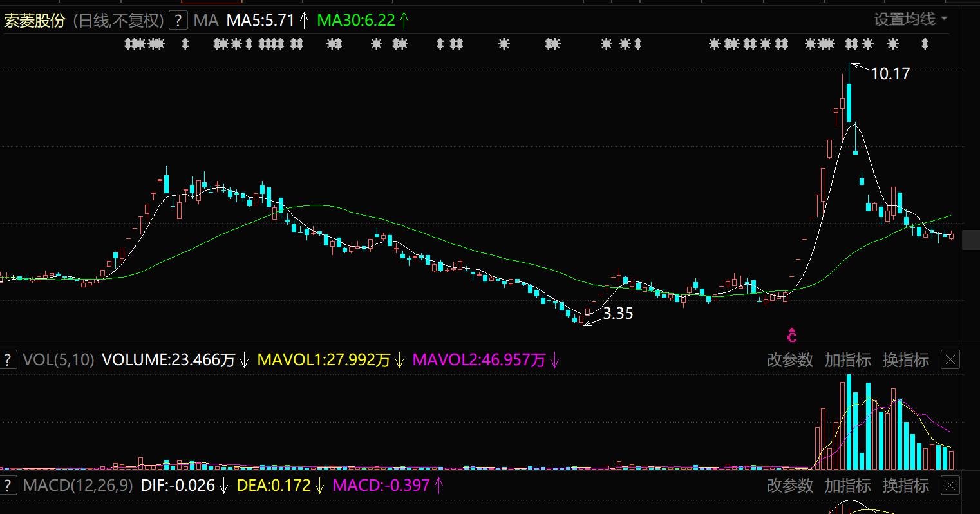This screenshot has height=514, width=980.
Task: Click the MA5:5.71 moving average label
Action: [x=260, y=21]
